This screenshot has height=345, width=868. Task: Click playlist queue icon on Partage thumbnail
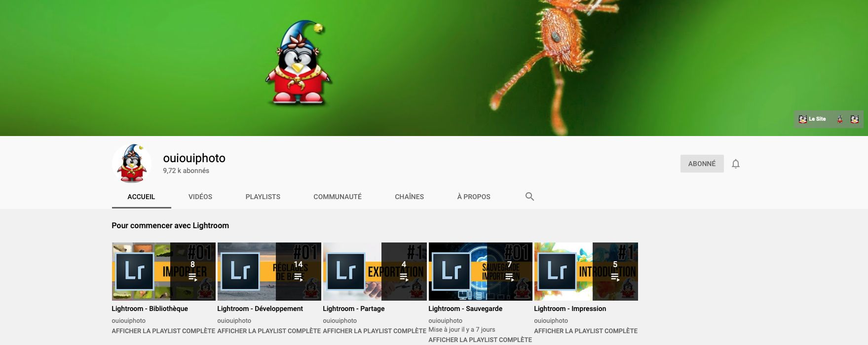click(x=404, y=277)
